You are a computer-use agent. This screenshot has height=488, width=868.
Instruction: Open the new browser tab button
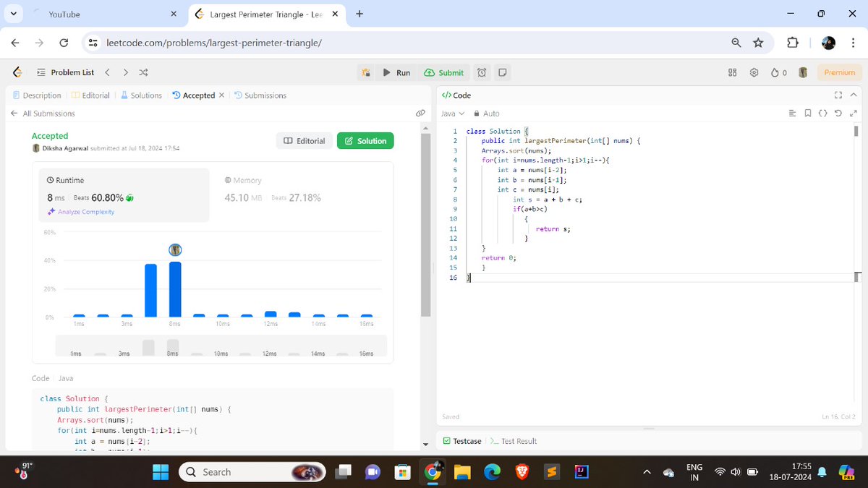(x=359, y=14)
